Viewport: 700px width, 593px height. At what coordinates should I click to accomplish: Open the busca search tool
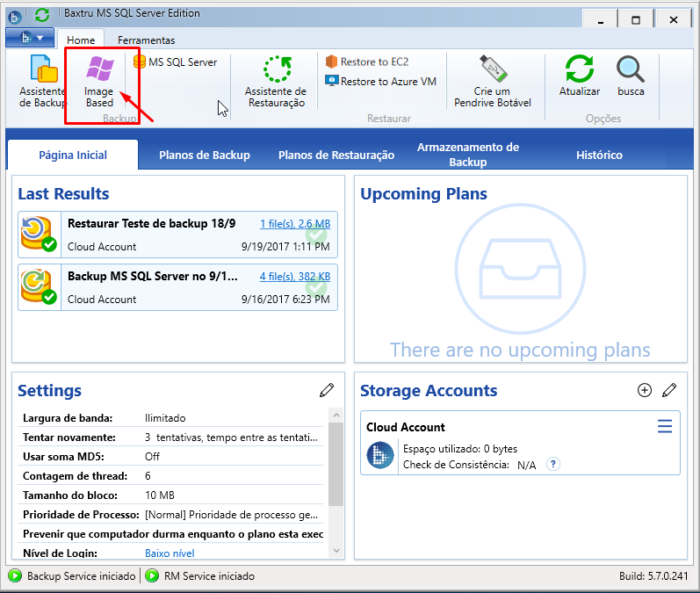coord(631,76)
